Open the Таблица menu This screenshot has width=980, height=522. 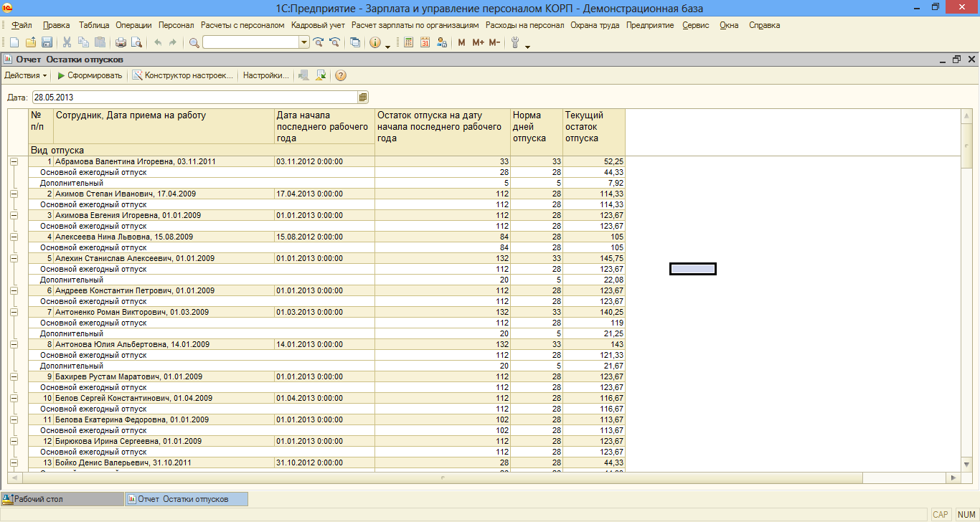(x=94, y=25)
